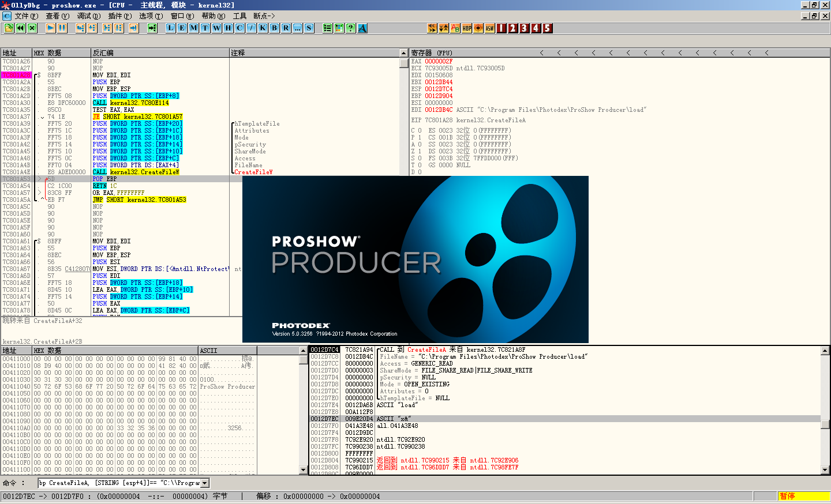Open the Call stack window (K button)

tap(263, 28)
